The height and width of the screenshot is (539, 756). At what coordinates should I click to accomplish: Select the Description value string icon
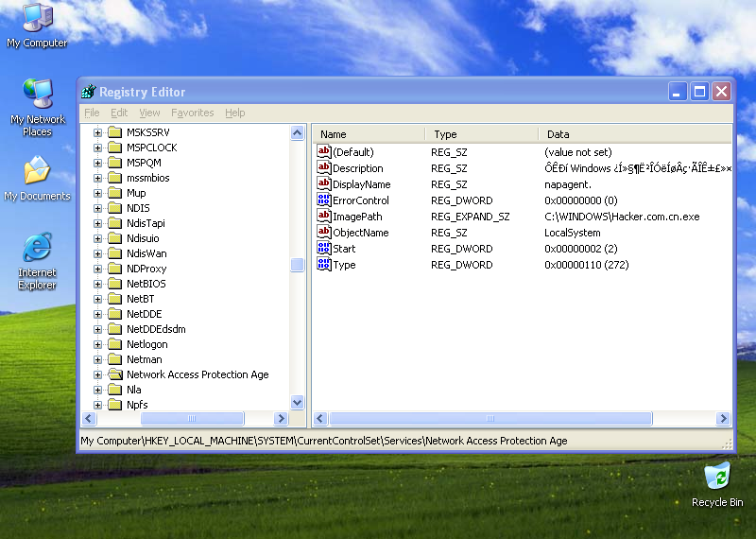(323, 167)
